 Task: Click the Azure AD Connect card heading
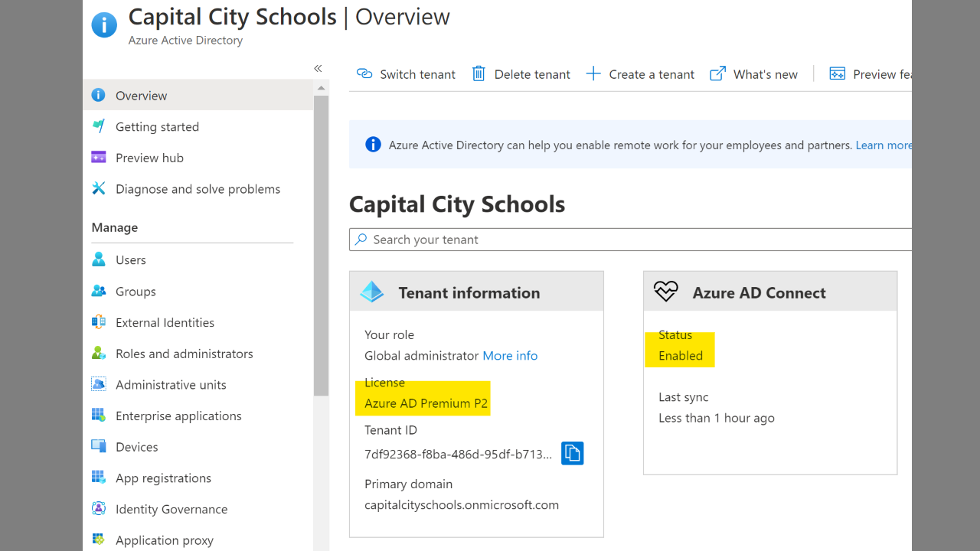[x=759, y=292]
